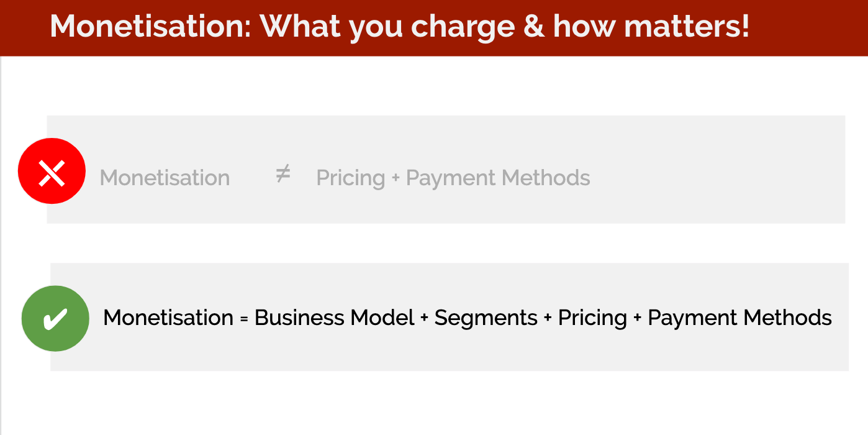
Task: Click the word "charge" in the title
Action: tap(464, 27)
